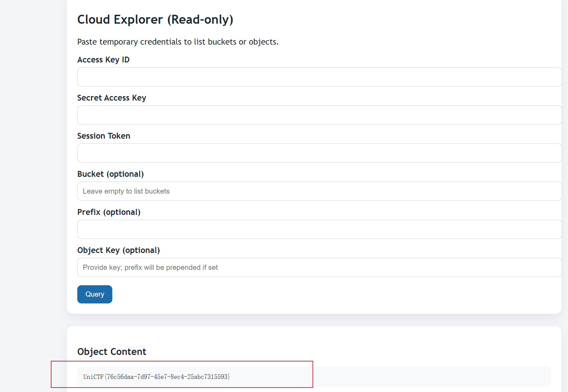Click the red highlight box's top border
Viewport: 568px width, 392px height.
pos(182,361)
